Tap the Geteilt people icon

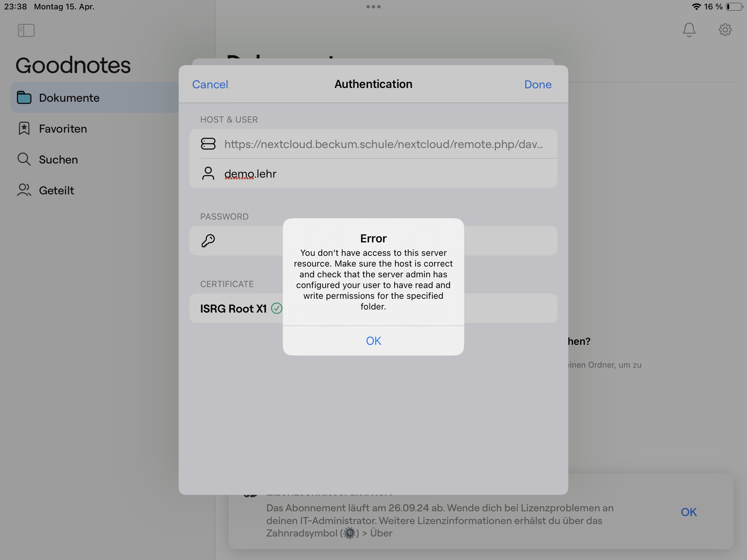pyautogui.click(x=24, y=190)
